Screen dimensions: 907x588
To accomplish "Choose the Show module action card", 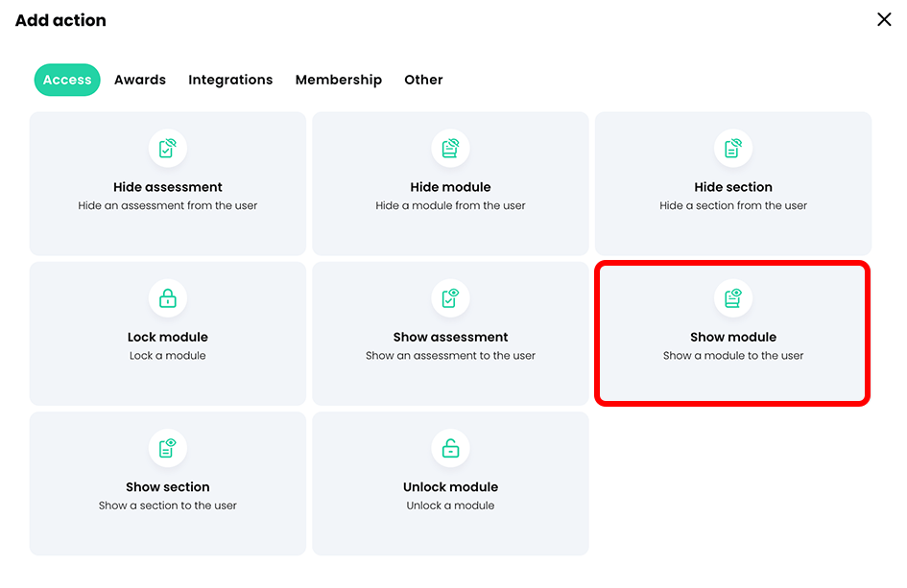I will pos(732,333).
